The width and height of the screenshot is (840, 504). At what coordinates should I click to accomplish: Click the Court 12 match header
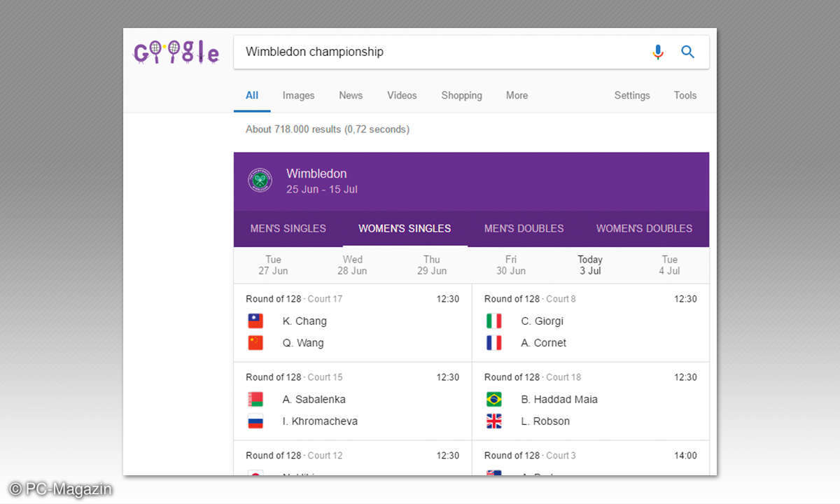[x=294, y=456]
